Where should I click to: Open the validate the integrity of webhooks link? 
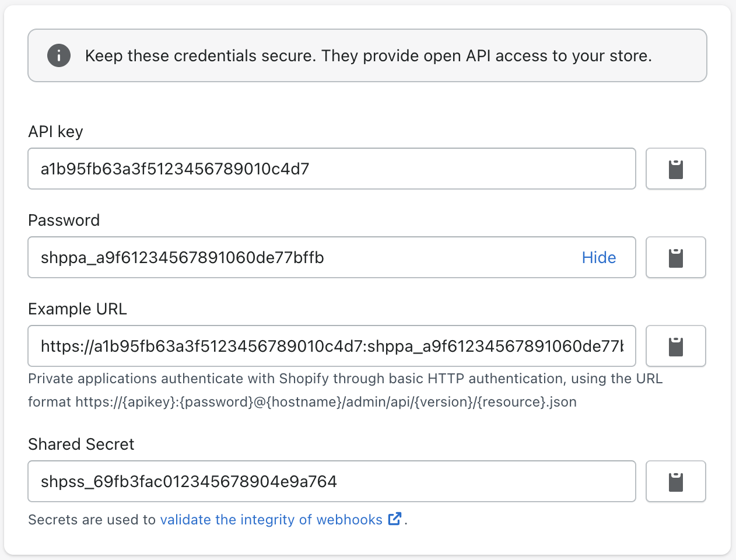(x=271, y=520)
